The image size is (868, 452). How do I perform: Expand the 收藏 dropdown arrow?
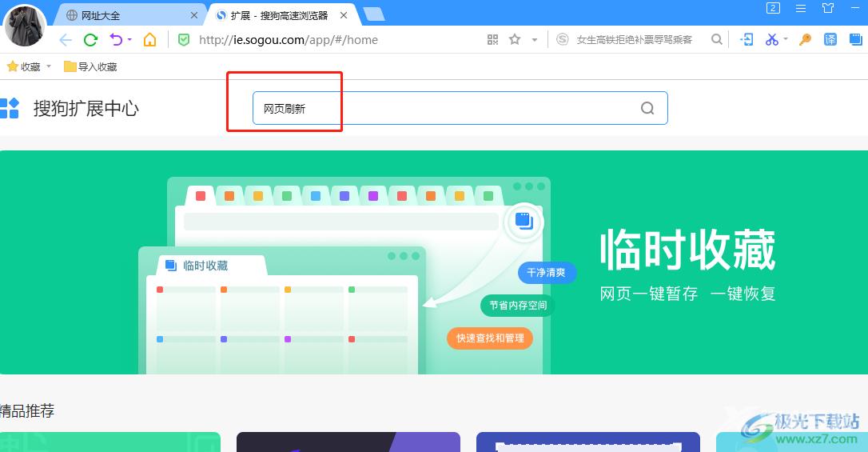point(49,66)
